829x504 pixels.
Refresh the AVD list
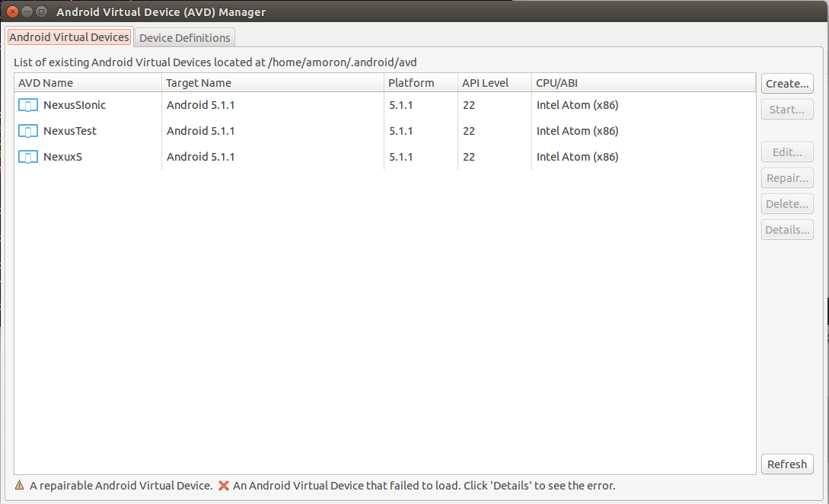pos(787,464)
